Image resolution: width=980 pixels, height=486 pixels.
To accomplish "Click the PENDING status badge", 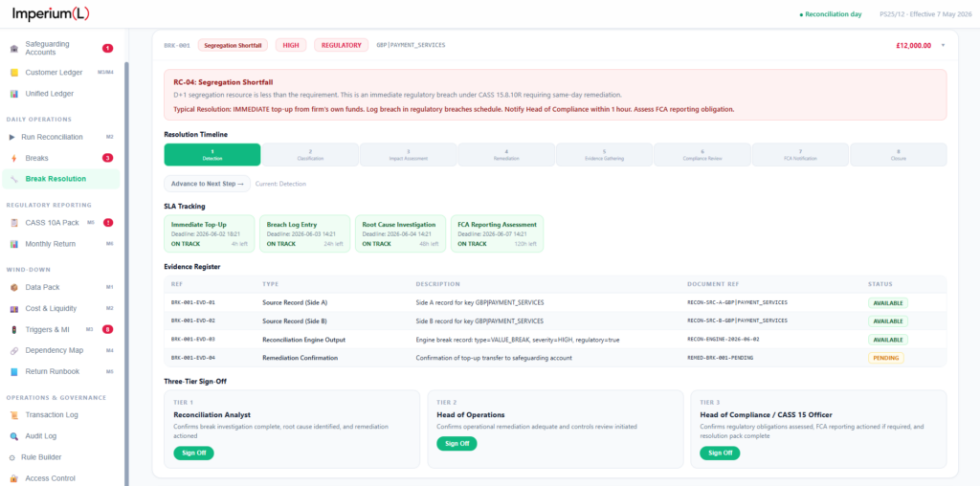I will (885, 358).
